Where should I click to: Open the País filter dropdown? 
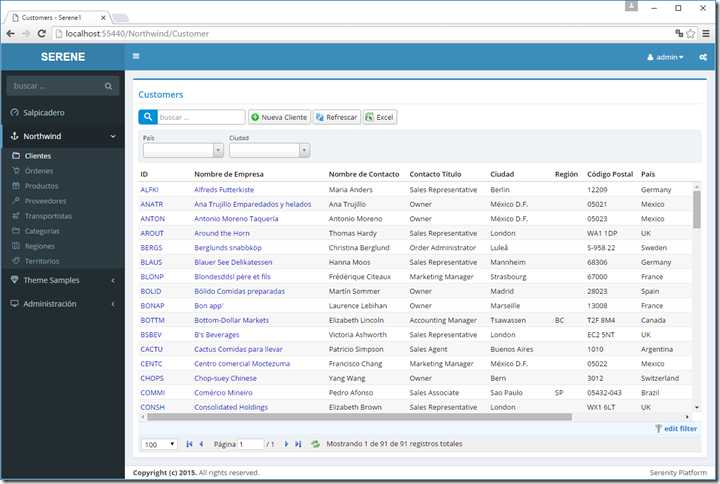click(x=183, y=150)
